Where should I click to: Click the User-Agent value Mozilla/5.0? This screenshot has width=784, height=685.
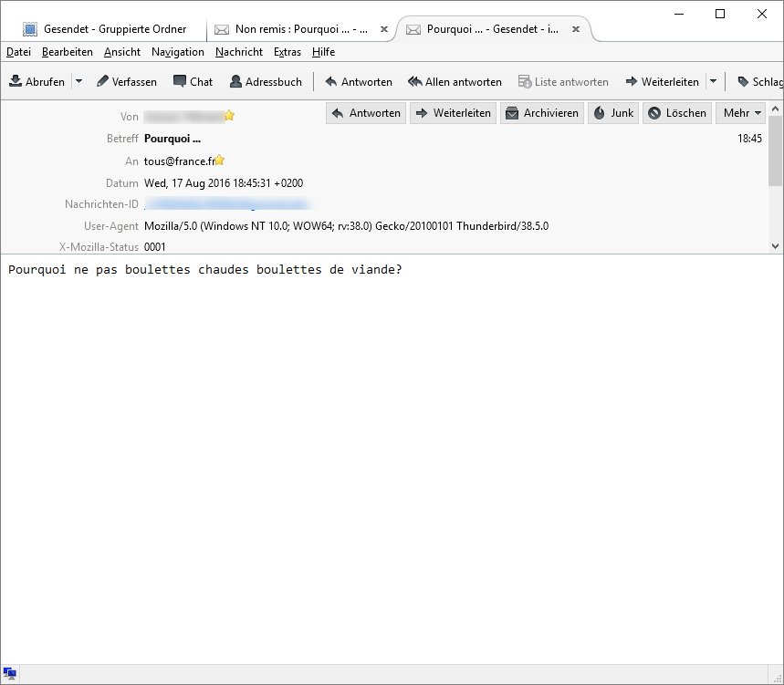coord(346,226)
